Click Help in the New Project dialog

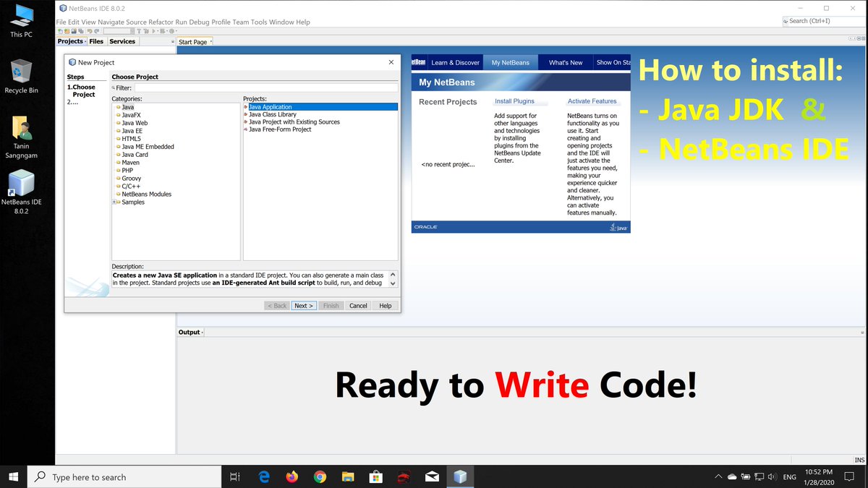[x=386, y=306]
